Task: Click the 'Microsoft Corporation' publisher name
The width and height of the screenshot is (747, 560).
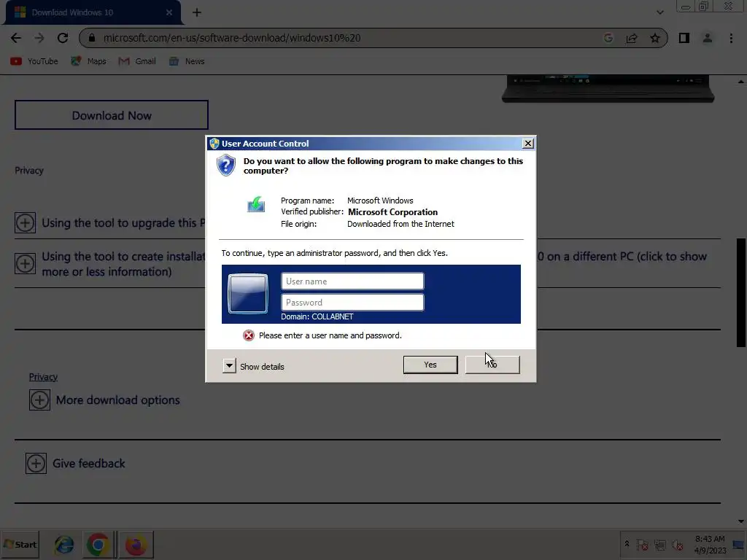Action: (392, 212)
